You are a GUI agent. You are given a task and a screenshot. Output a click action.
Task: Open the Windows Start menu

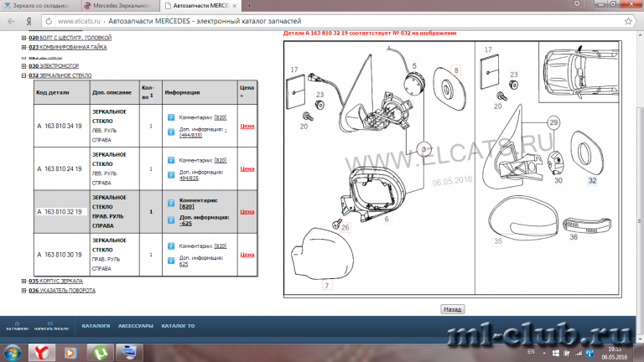pos(12,353)
